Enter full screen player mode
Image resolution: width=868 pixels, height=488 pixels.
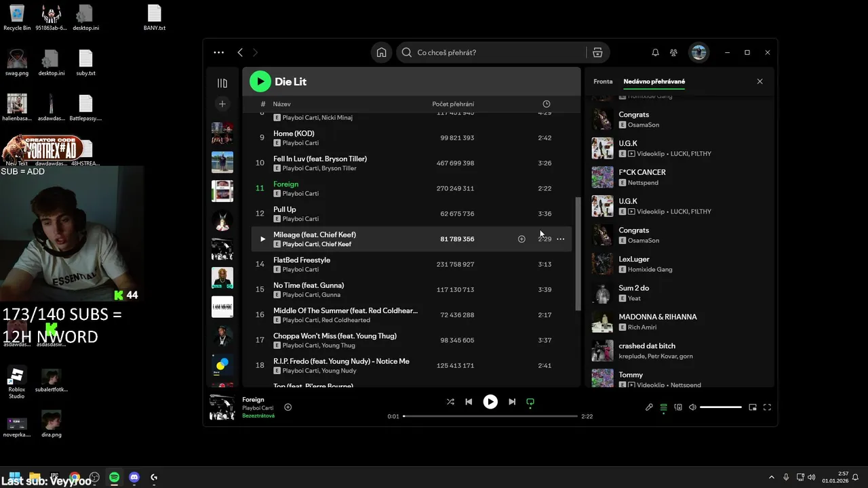click(768, 407)
